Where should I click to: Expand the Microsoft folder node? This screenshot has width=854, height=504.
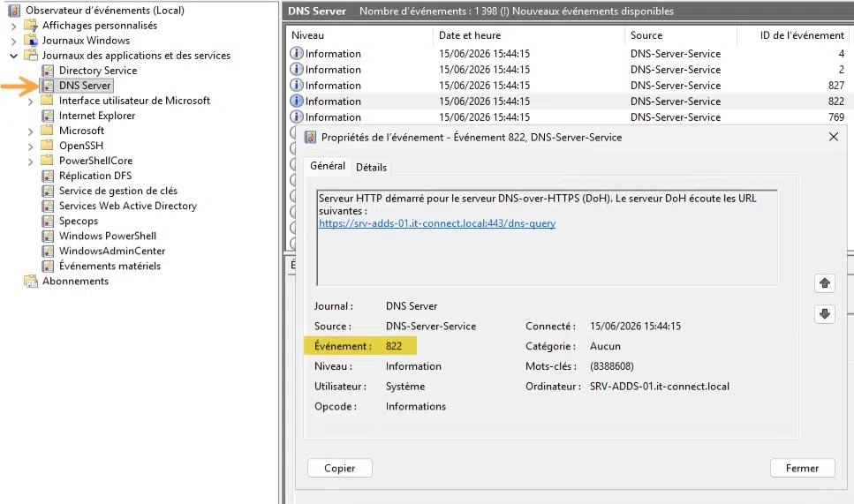31,132
